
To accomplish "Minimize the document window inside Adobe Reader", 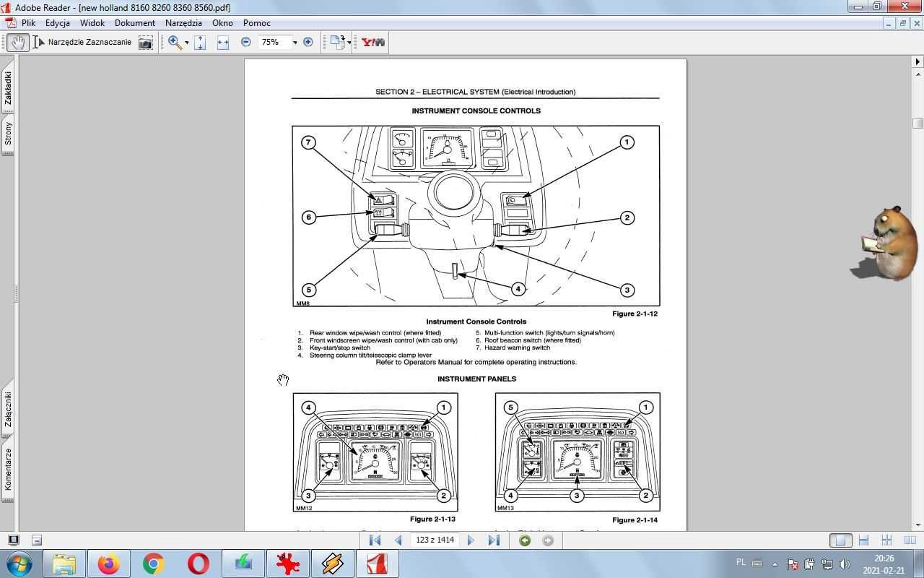I will pyautogui.click(x=889, y=23).
